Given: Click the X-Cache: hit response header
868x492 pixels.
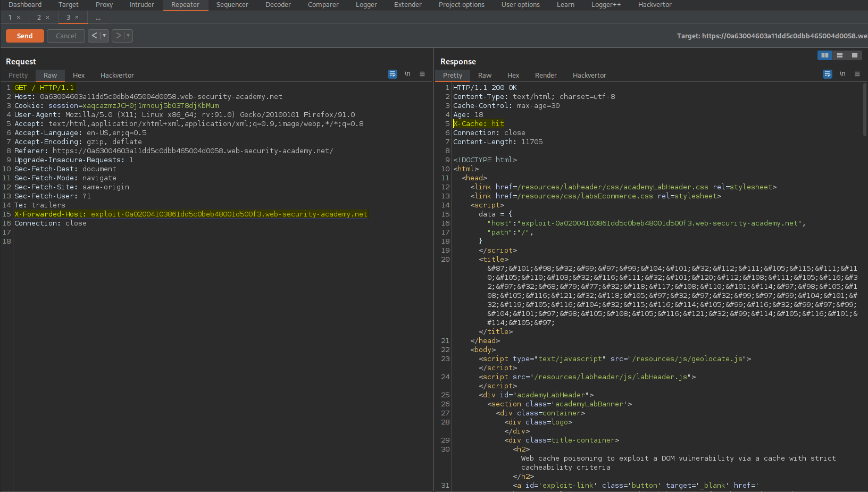Looking at the screenshot, I should coord(479,124).
